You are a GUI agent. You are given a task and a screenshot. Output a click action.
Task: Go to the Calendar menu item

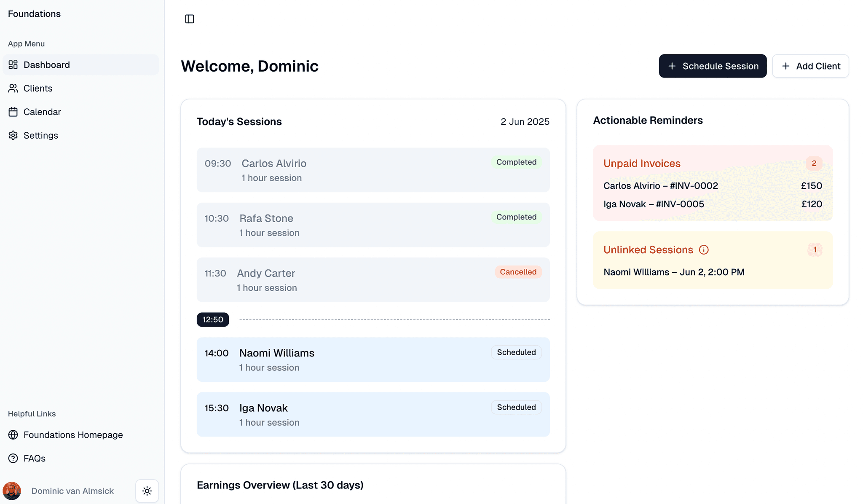[42, 112]
